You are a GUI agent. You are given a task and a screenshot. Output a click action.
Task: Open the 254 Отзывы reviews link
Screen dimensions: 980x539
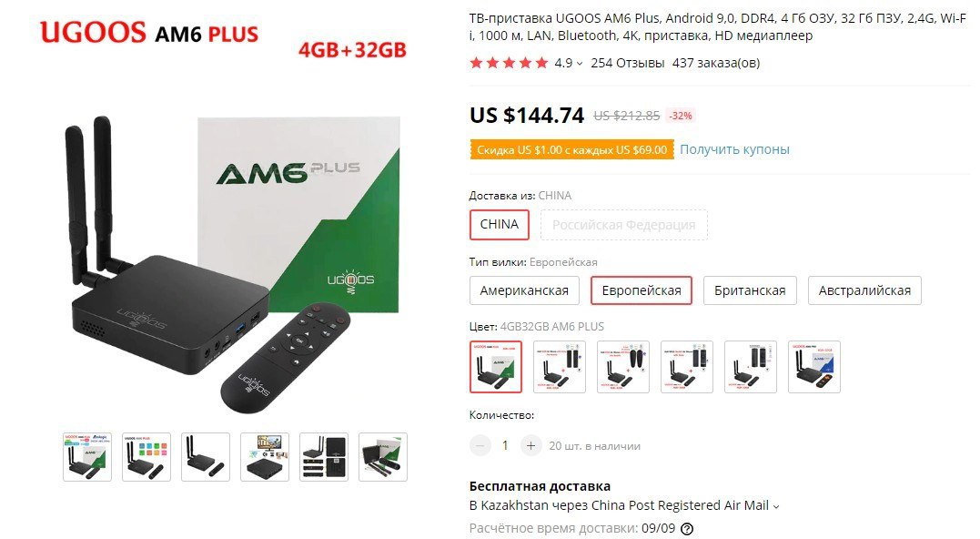pyautogui.click(x=628, y=63)
